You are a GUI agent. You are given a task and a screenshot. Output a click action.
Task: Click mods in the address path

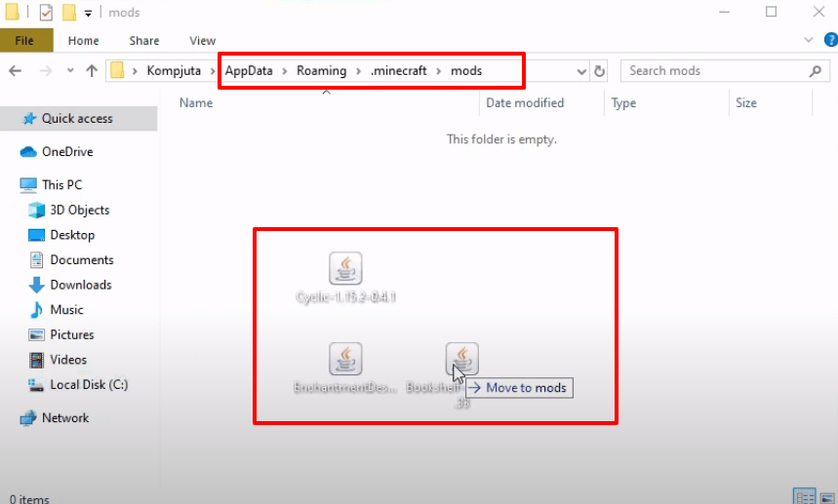pyautogui.click(x=466, y=70)
